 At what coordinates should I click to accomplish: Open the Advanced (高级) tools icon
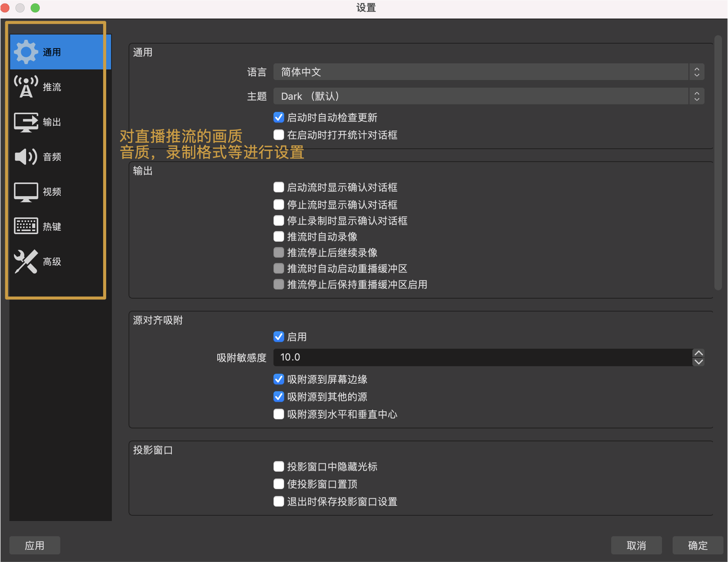point(26,261)
